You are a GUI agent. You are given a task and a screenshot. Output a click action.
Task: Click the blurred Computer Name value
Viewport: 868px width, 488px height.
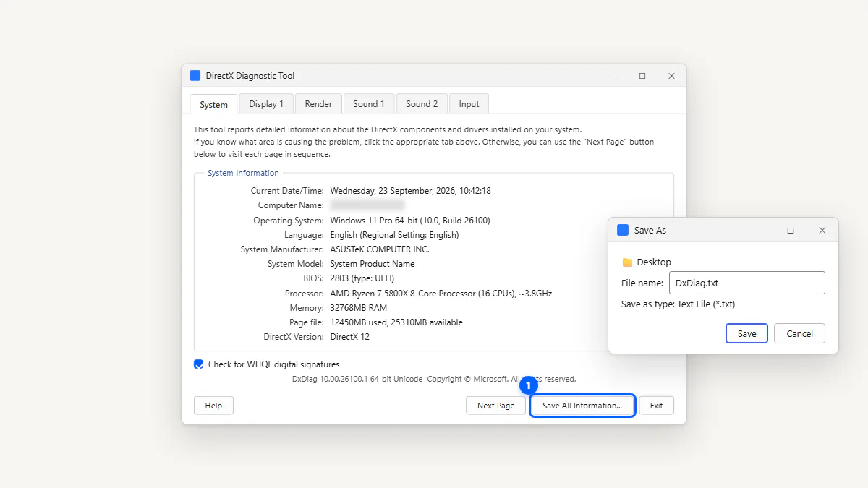[367, 205]
